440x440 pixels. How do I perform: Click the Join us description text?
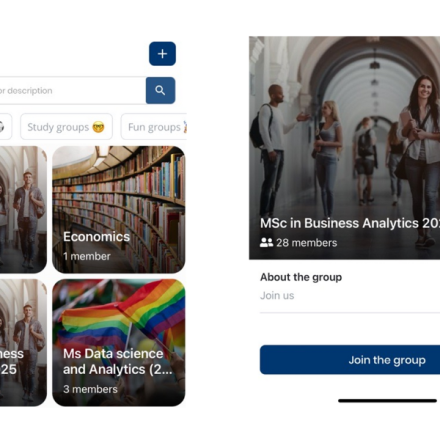[277, 295]
